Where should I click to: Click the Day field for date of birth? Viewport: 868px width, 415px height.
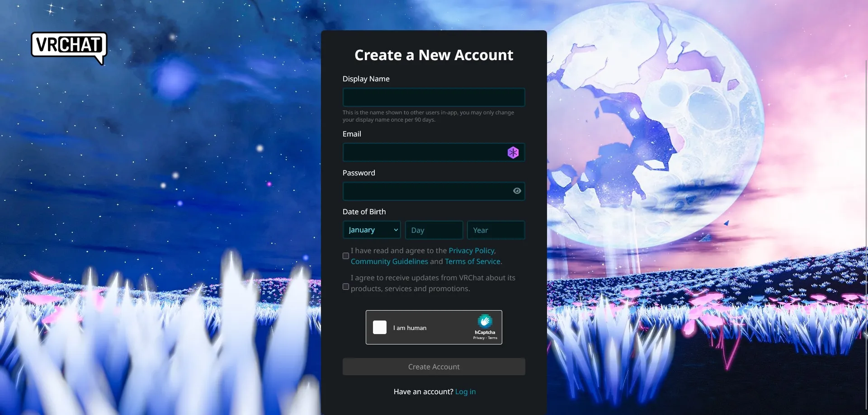pos(434,230)
